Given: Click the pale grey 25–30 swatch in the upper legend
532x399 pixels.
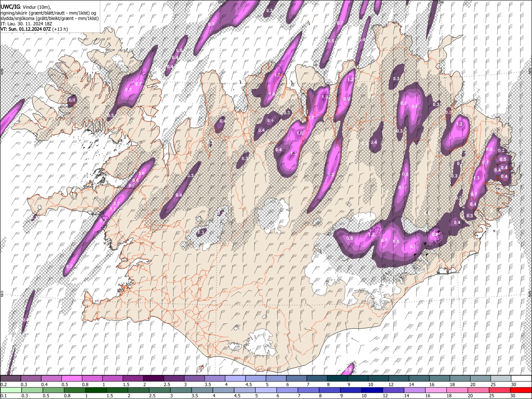Looking at the screenshot, I should 500,379.
